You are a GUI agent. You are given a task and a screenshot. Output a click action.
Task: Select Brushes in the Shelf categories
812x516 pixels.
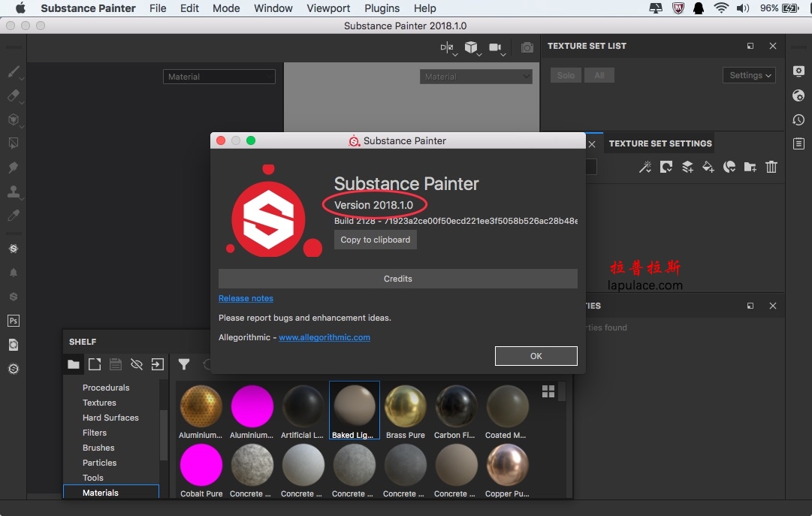98,448
